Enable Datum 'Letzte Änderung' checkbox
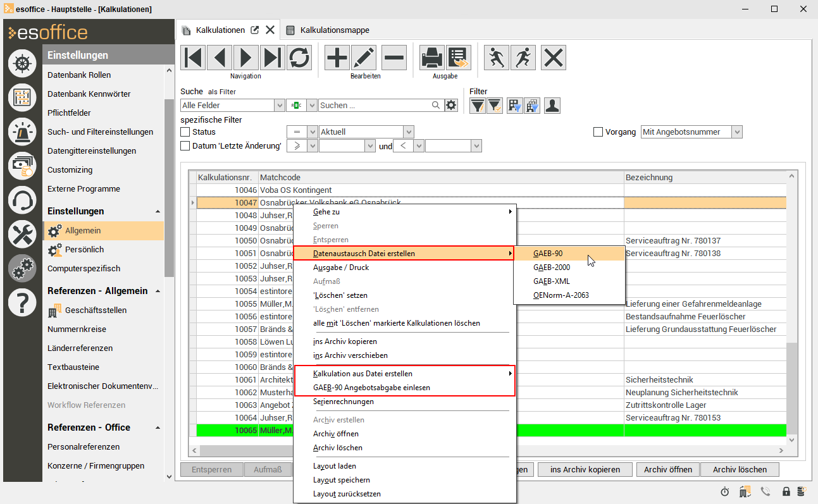 pyautogui.click(x=185, y=146)
